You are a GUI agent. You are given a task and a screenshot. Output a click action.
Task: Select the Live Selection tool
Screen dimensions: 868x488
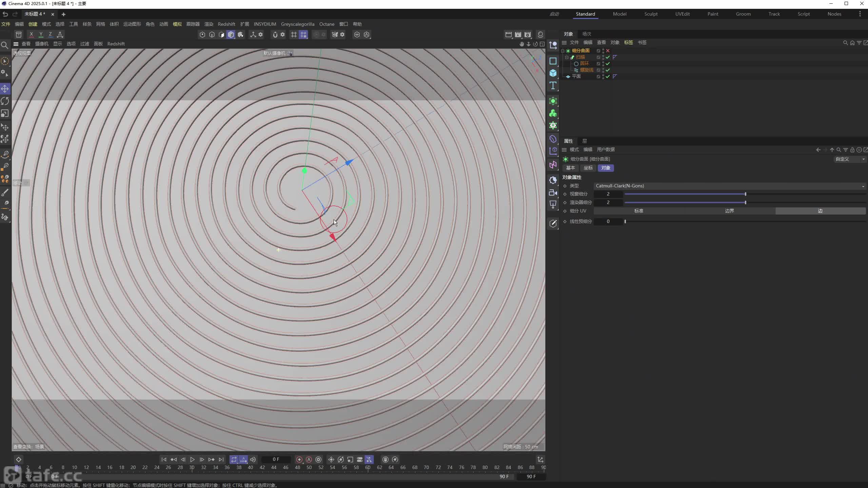(5, 61)
